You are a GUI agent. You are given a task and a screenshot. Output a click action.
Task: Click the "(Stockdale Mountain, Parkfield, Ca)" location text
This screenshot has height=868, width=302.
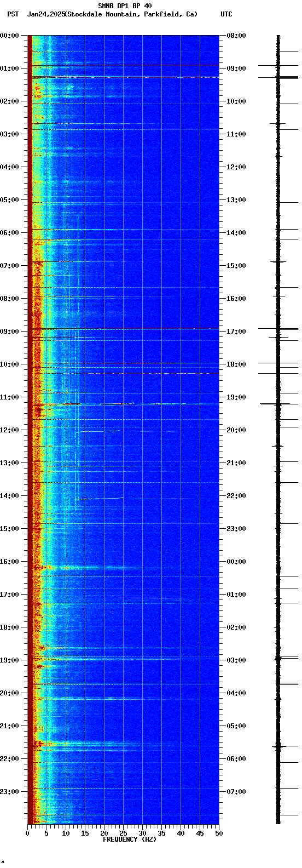click(x=131, y=14)
